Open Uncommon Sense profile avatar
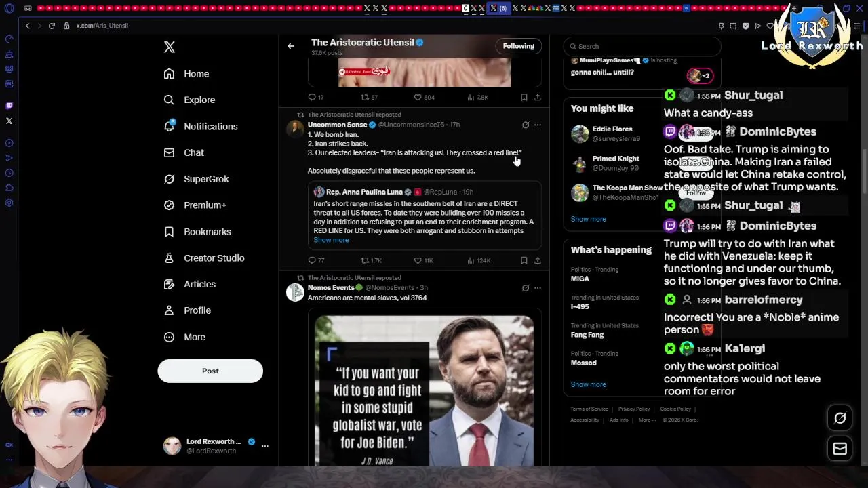Image resolution: width=868 pixels, height=488 pixels. pos(295,129)
